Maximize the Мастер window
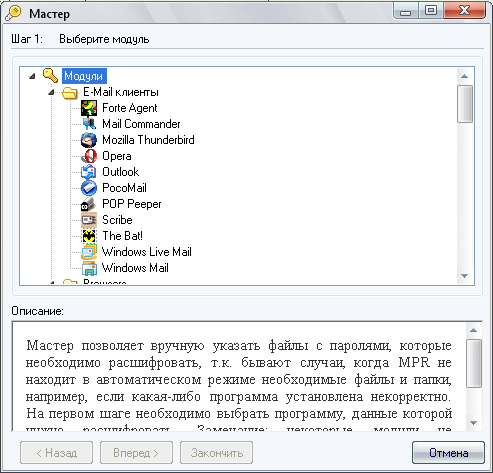Image resolution: width=493 pixels, height=473 pixels. click(431, 11)
